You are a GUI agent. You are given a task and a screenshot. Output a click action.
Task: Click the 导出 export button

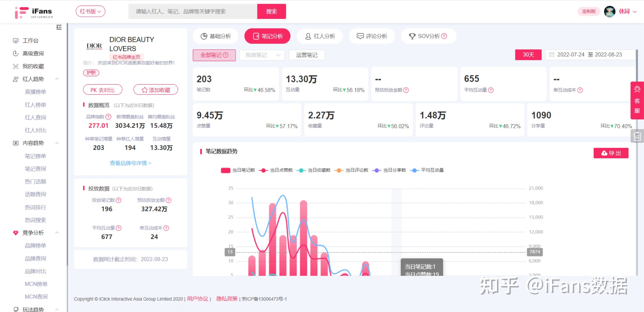click(x=611, y=153)
